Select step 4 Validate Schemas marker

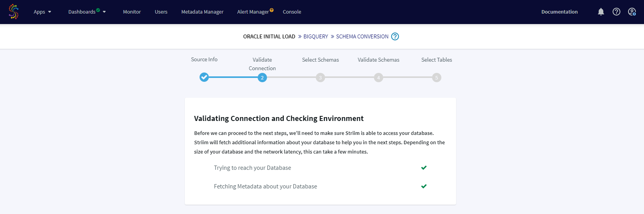[379, 78]
